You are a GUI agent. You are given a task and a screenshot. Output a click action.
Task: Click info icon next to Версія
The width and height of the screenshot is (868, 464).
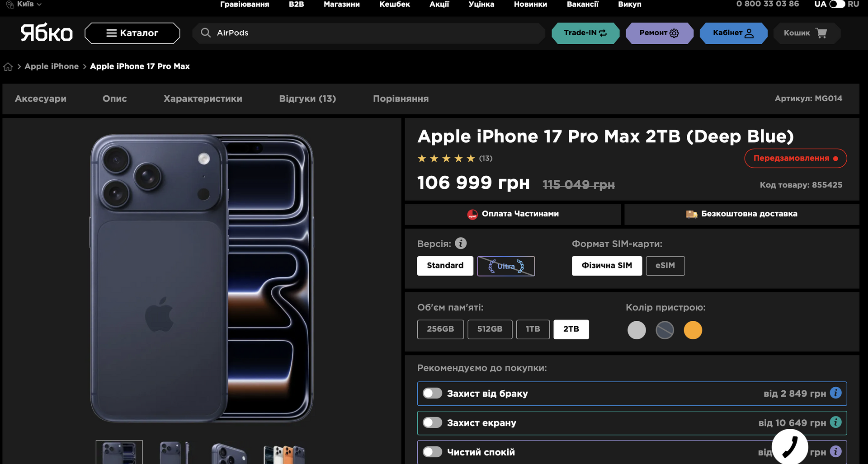(460, 244)
